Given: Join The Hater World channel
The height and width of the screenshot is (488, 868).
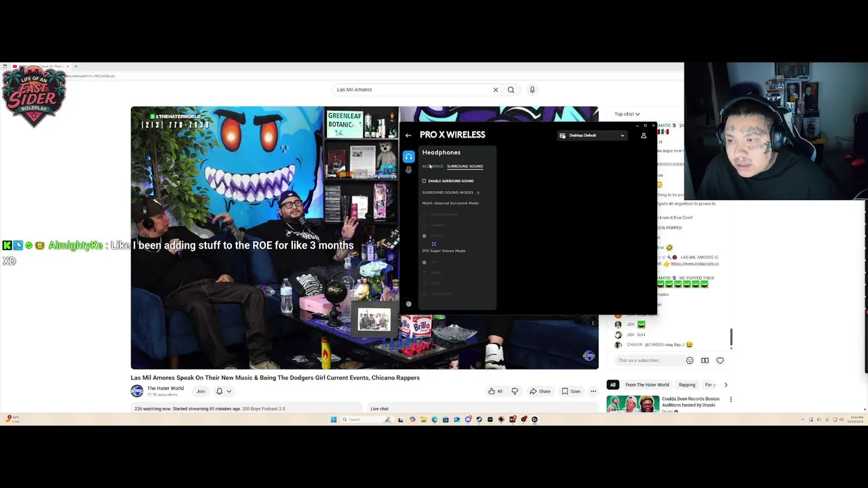Looking at the screenshot, I should (201, 391).
